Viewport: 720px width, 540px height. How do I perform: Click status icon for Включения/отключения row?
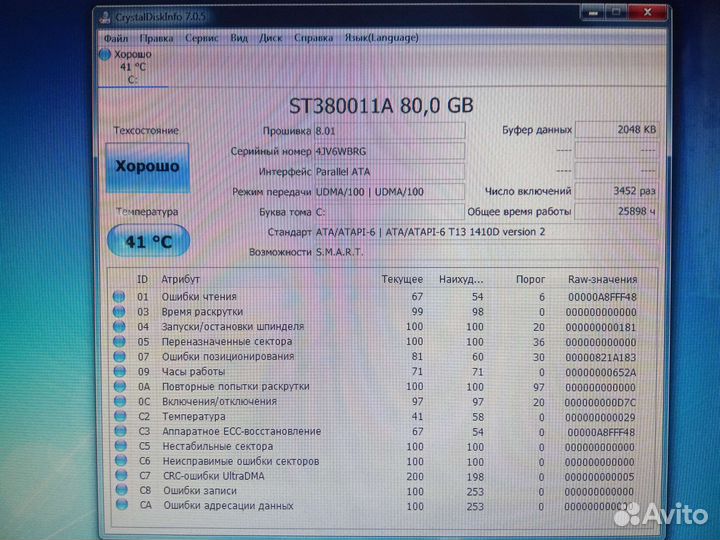pyautogui.click(x=120, y=401)
